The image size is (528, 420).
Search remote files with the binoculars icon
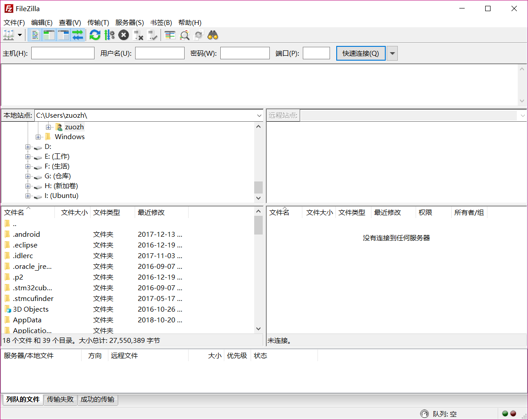tap(213, 35)
